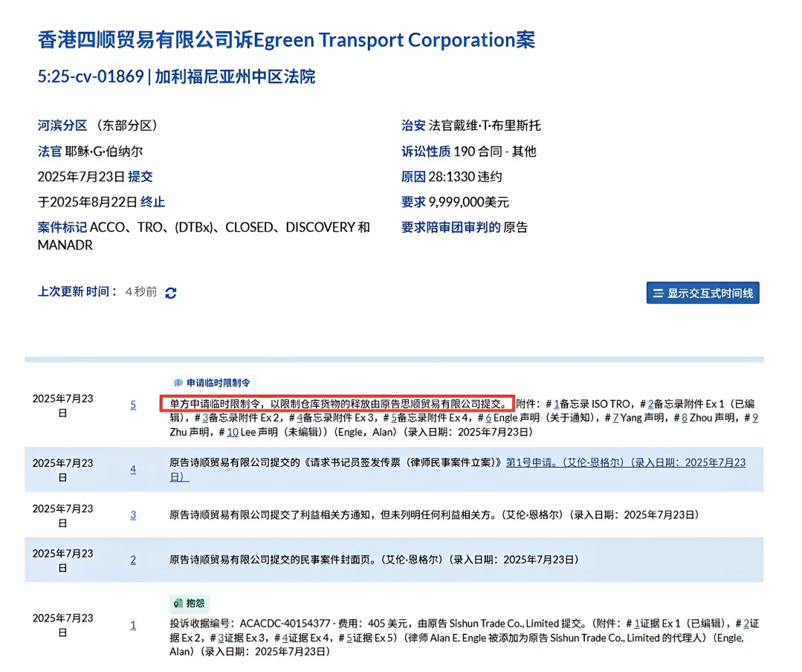This screenshot has height=672, width=802.
Task: Open attachment #2 备忘录附件 Ex 1
Action: [651, 404]
